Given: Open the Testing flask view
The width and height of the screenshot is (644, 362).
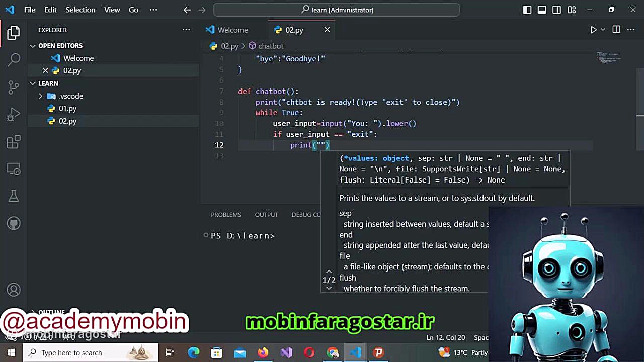Looking at the screenshot, I should [x=14, y=196].
